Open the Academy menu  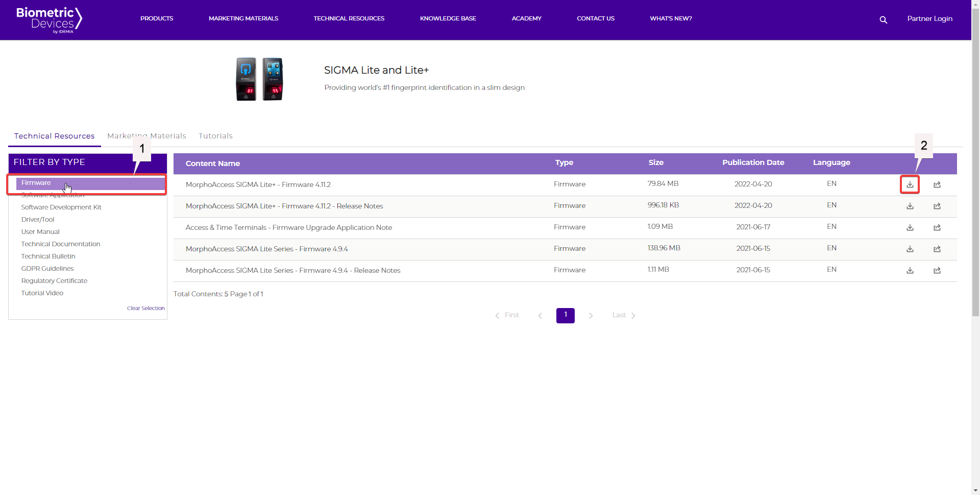[x=527, y=18]
